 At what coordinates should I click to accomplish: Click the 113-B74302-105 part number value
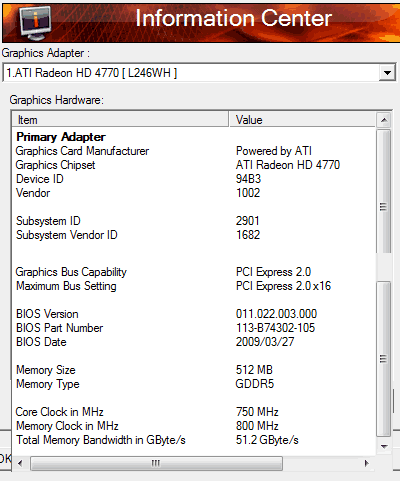[x=275, y=328]
